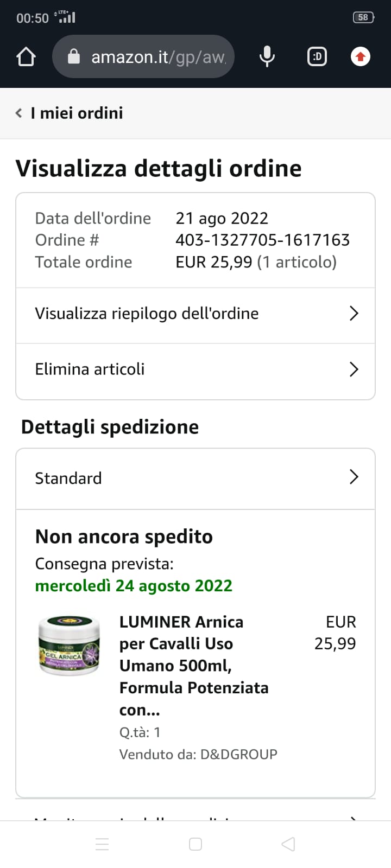
Task: Open the I miei ordini link
Action: [x=77, y=113]
